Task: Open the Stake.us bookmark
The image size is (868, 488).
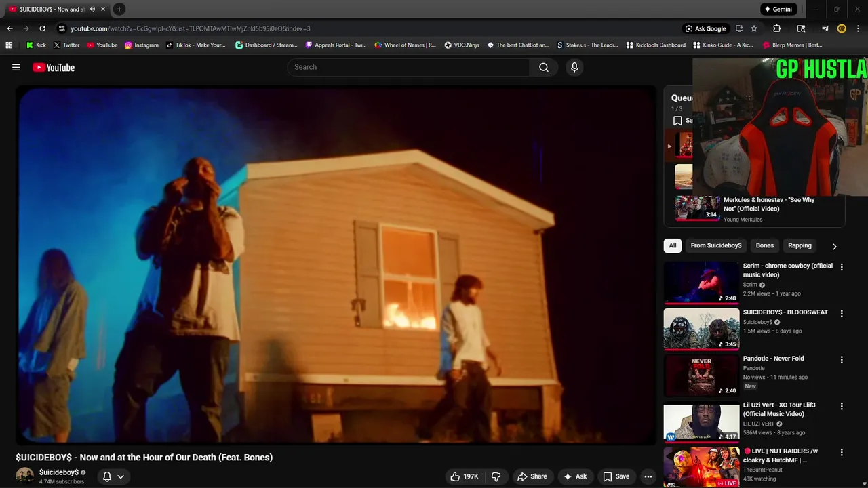Action: pos(587,45)
